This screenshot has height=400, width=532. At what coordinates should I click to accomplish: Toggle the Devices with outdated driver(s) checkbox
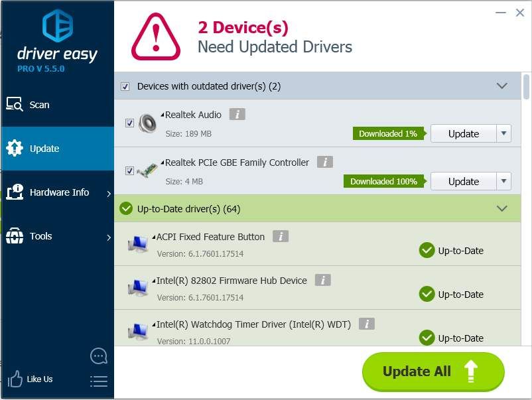125,87
